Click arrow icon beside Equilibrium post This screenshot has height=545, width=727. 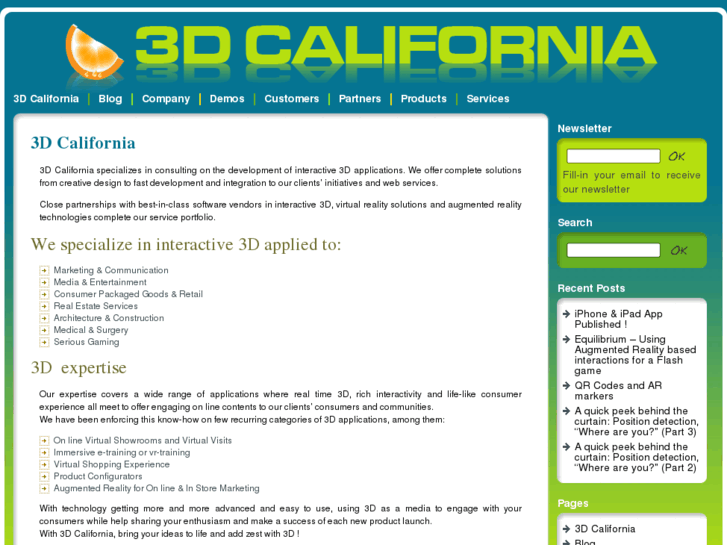pyautogui.click(x=566, y=340)
